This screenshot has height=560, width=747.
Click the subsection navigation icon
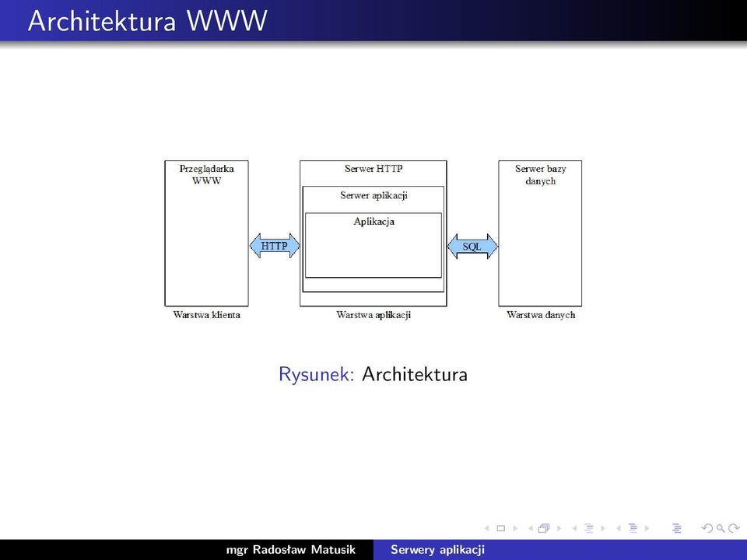589,528
